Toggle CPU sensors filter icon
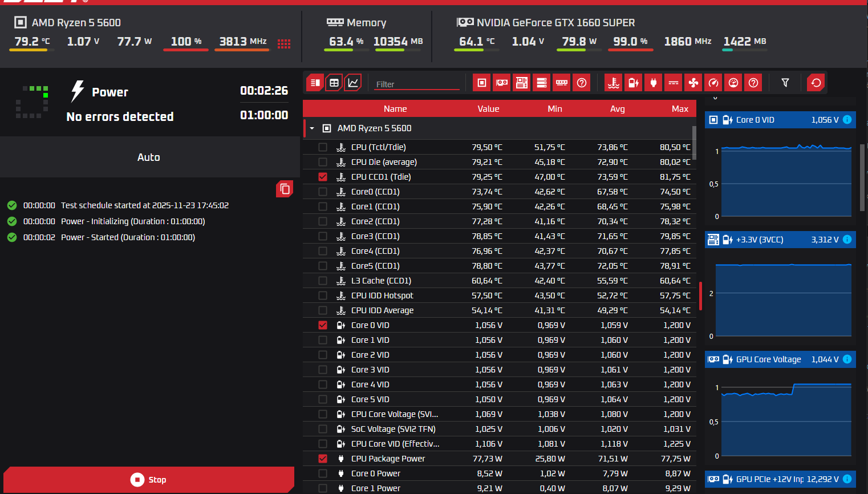The width and height of the screenshot is (868, 494). pos(482,83)
